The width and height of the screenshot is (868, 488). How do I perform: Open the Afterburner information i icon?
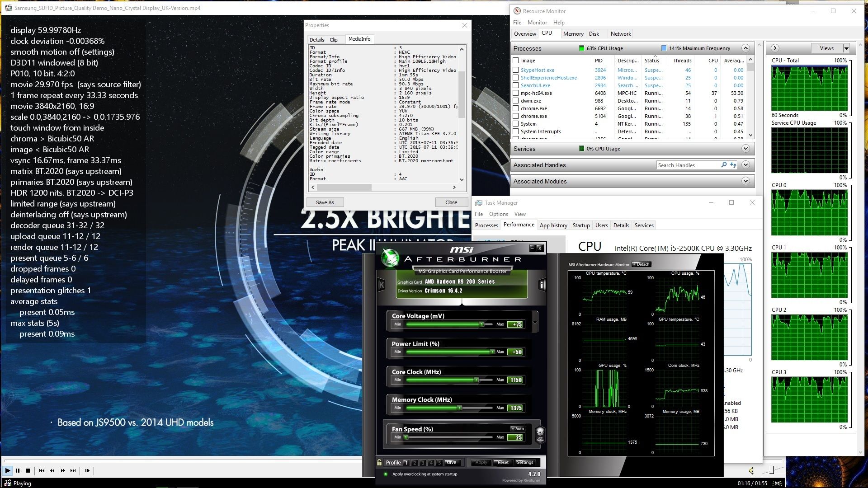click(542, 285)
